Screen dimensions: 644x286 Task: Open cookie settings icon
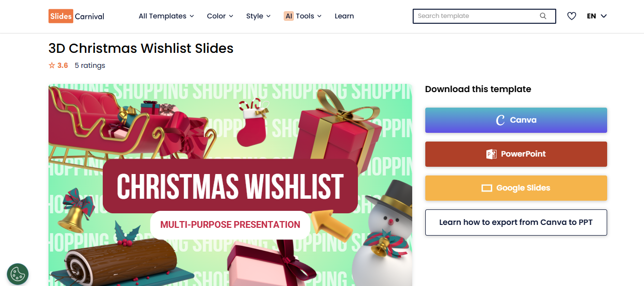(17, 274)
